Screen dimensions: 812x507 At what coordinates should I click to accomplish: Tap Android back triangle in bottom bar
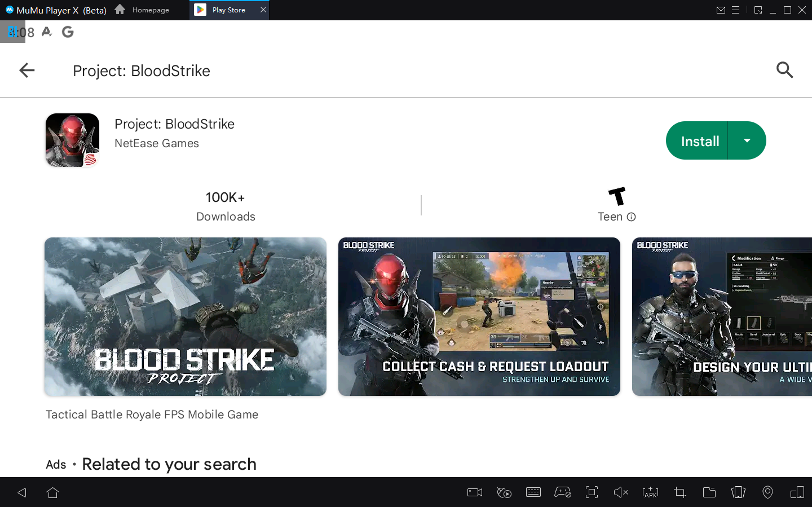(x=22, y=492)
